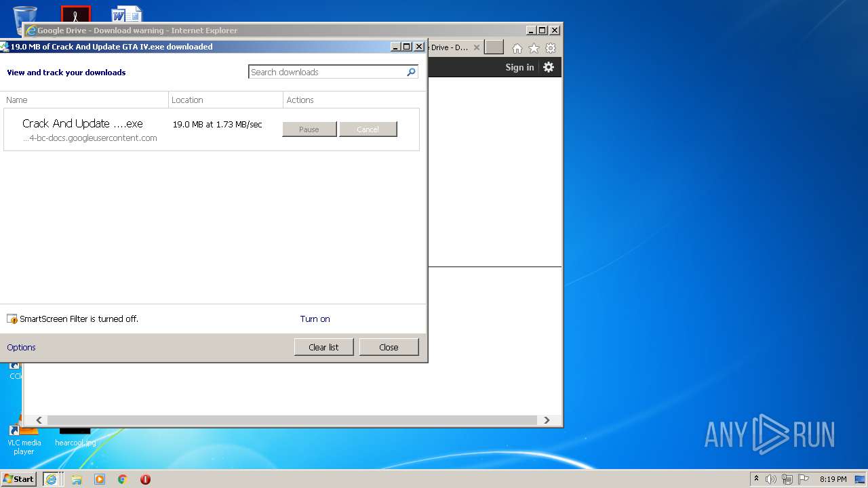Screen dimensions: 868x488
Task: Open Google Drive settings gear icon
Action: [x=549, y=67]
